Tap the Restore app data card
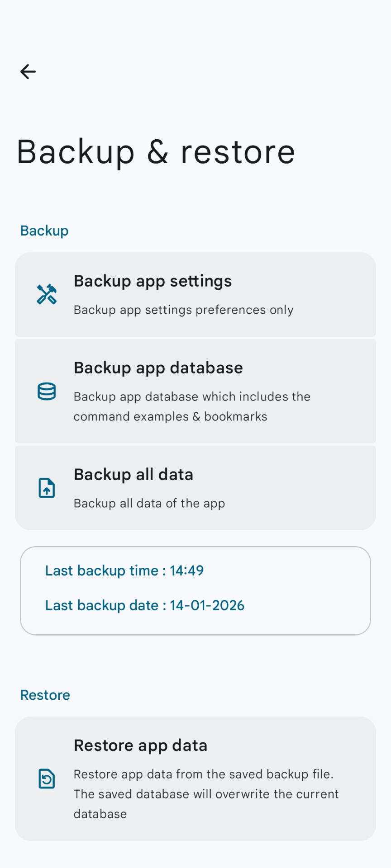The height and width of the screenshot is (868, 391). tap(195, 778)
